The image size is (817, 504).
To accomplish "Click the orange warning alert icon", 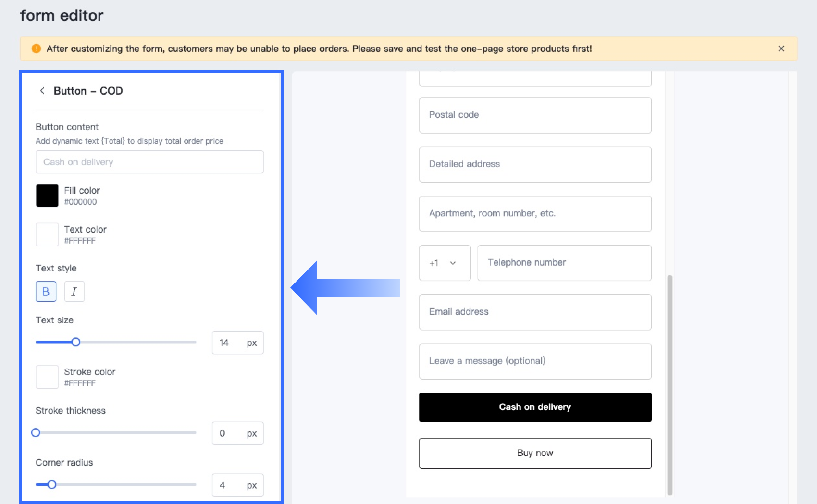I will (36, 49).
